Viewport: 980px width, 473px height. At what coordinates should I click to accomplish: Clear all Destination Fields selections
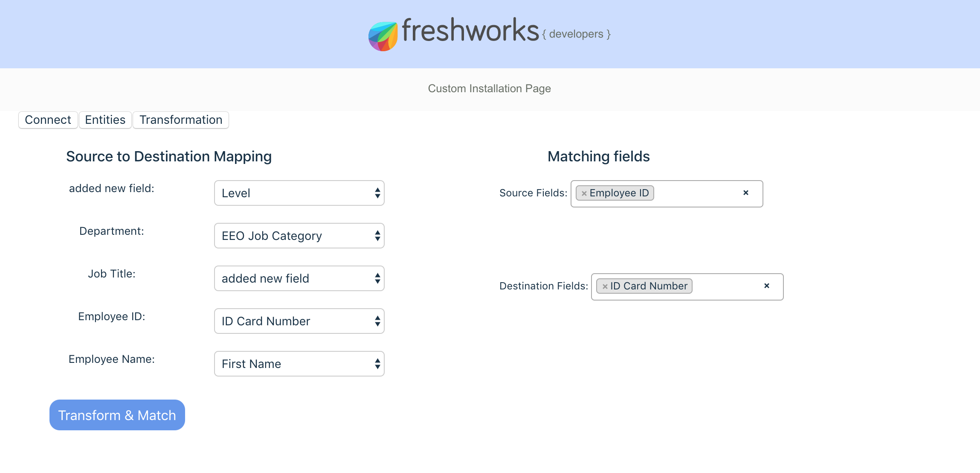(766, 286)
